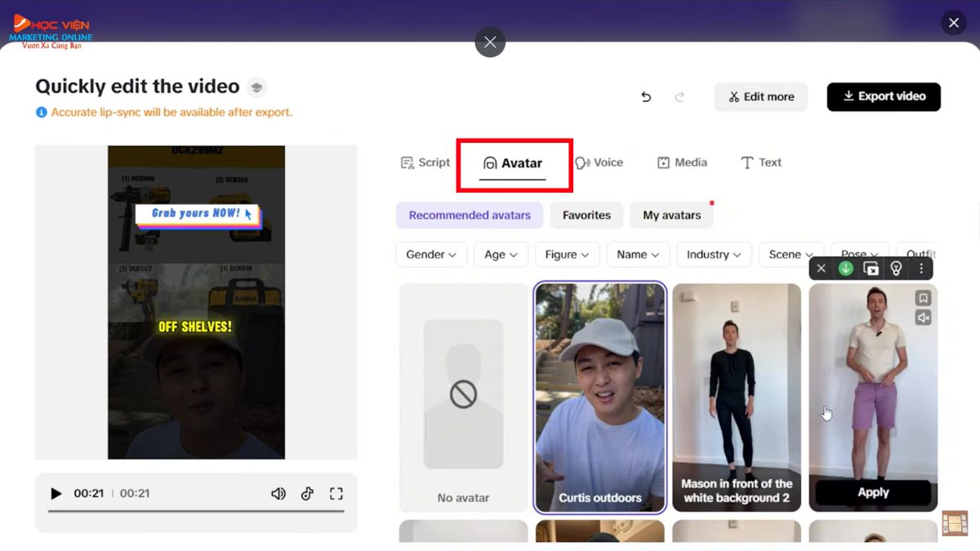980x551 pixels.
Task: Click the orange grid icon at bottom right
Action: coord(955,523)
